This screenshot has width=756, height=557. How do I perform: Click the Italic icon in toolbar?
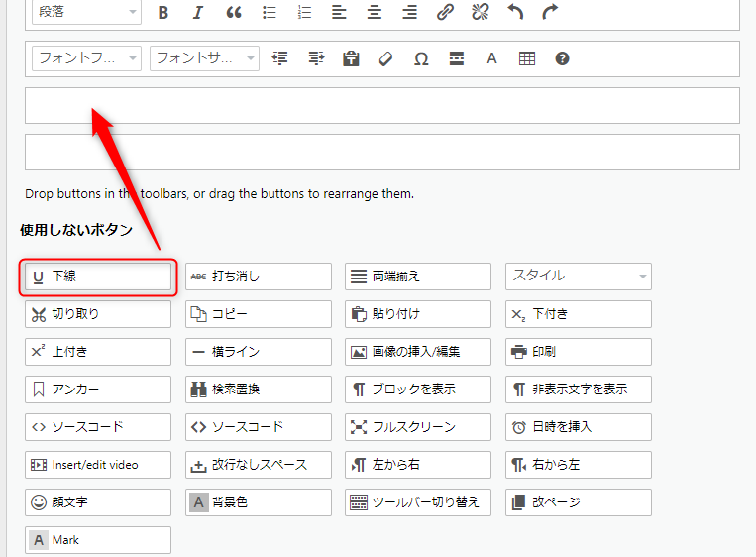pos(198,12)
